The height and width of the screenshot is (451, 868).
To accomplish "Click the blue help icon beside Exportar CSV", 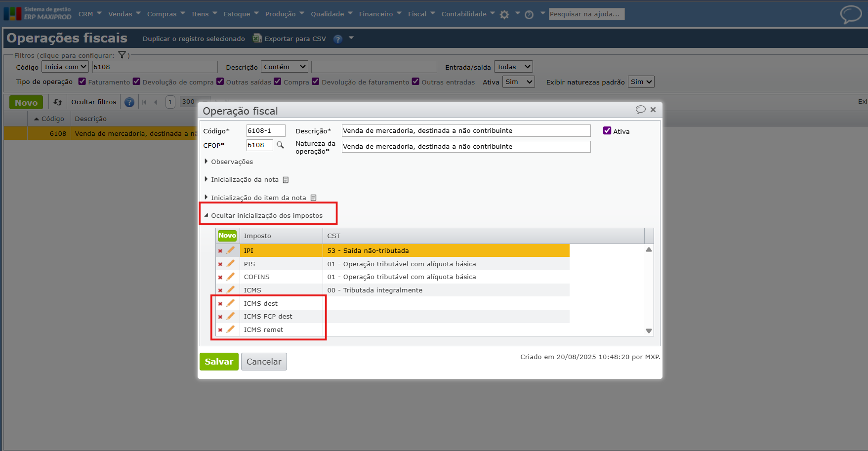I will pos(338,39).
